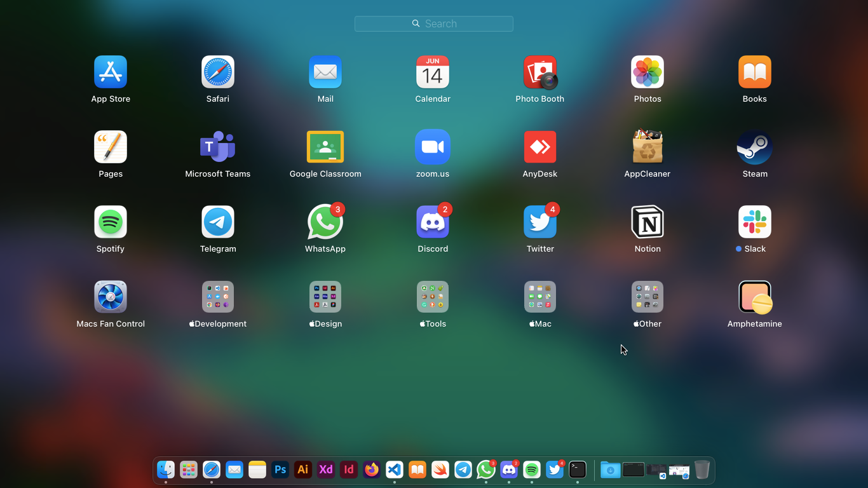The height and width of the screenshot is (488, 868).
Task: Expand the Development folder
Action: (x=218, y=297)
